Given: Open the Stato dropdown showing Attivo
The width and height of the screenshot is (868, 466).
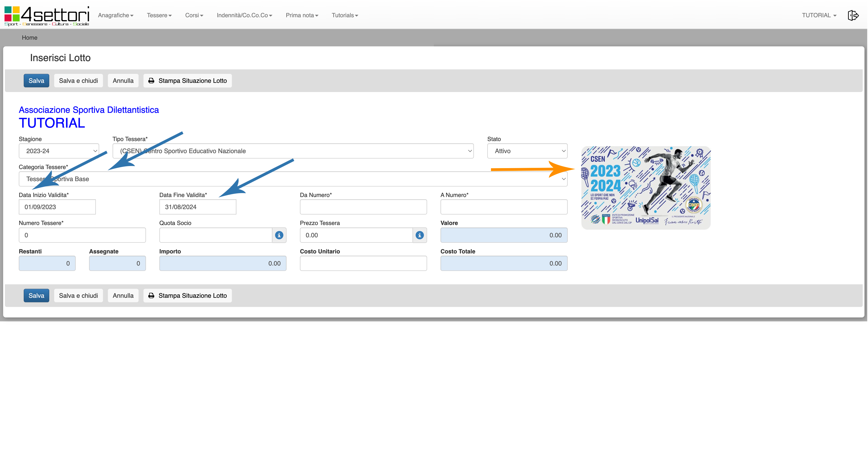Looking at the screenshot, I should 527,151.
